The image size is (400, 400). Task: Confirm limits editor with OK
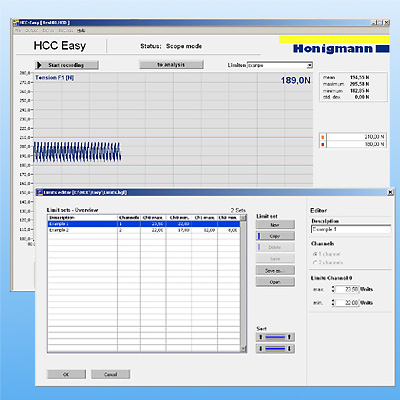[66, 374]
